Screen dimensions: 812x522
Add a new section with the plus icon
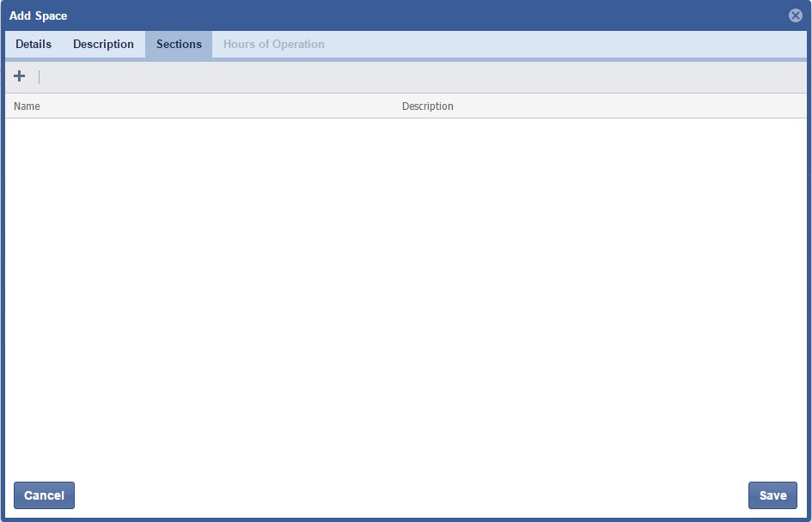coord(20,76)
